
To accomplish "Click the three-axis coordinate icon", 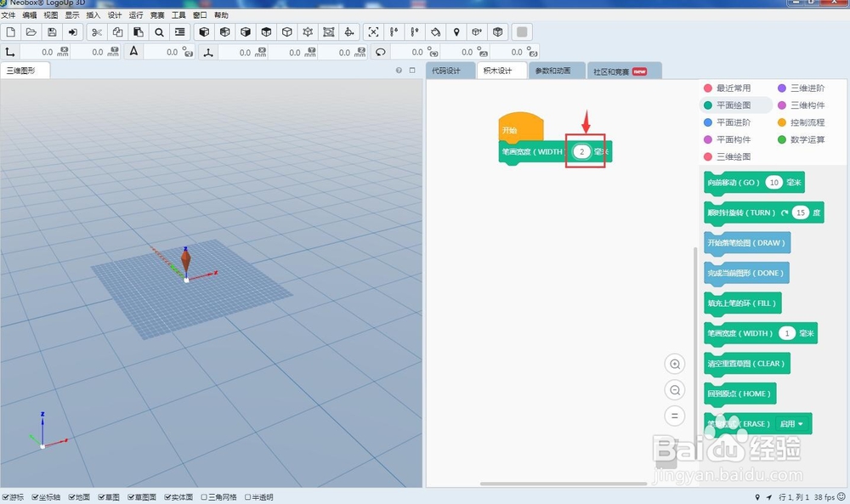I will point(208,52).
